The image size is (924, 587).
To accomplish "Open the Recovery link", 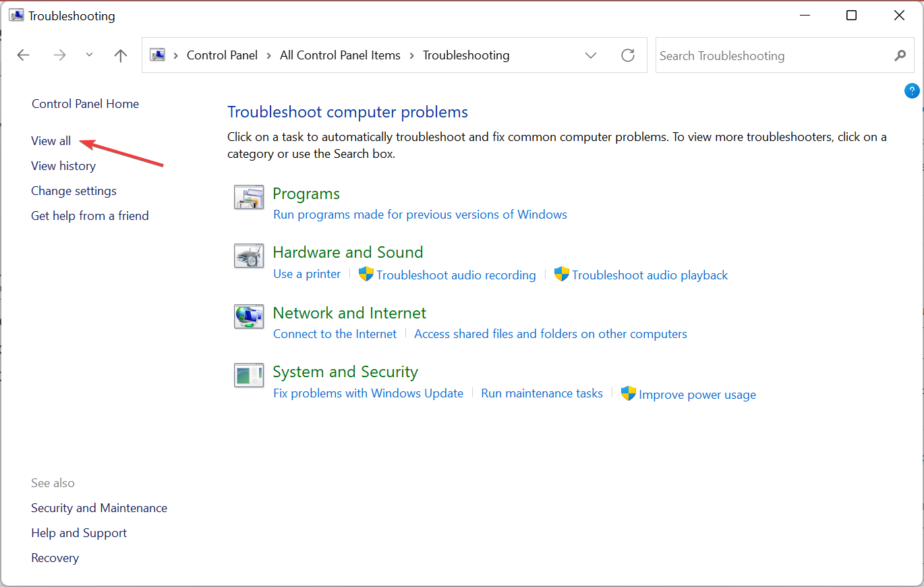I will click(x=55, y=558).
